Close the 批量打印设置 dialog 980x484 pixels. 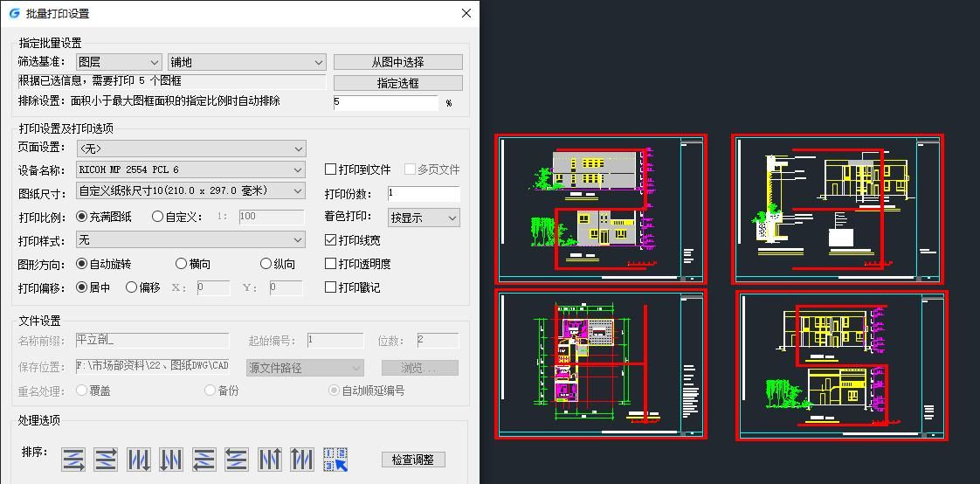click(x=466, y=13)
